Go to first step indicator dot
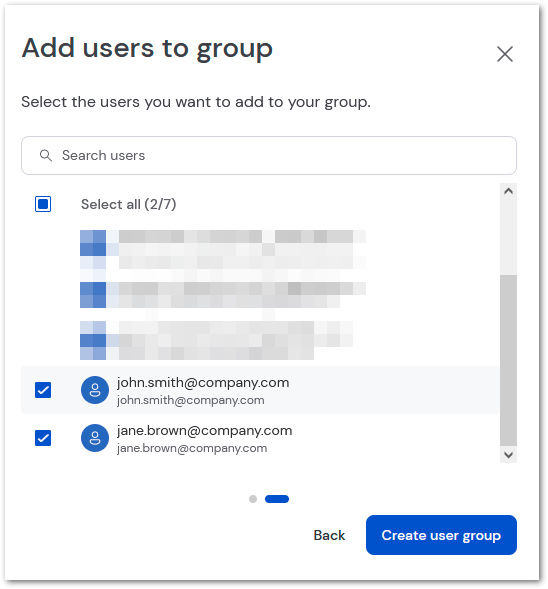The width and height of the screenshot is (548, 589). [253, 499]
